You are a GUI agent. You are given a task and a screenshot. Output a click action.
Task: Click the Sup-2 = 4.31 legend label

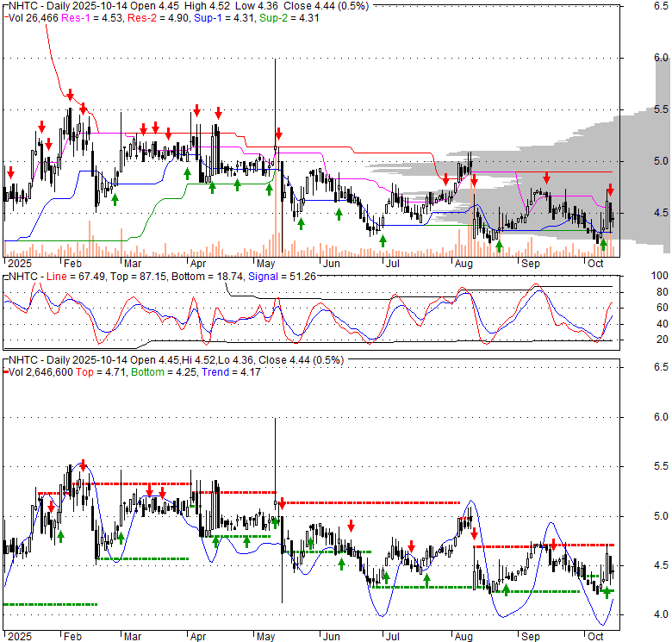[289, 18]
